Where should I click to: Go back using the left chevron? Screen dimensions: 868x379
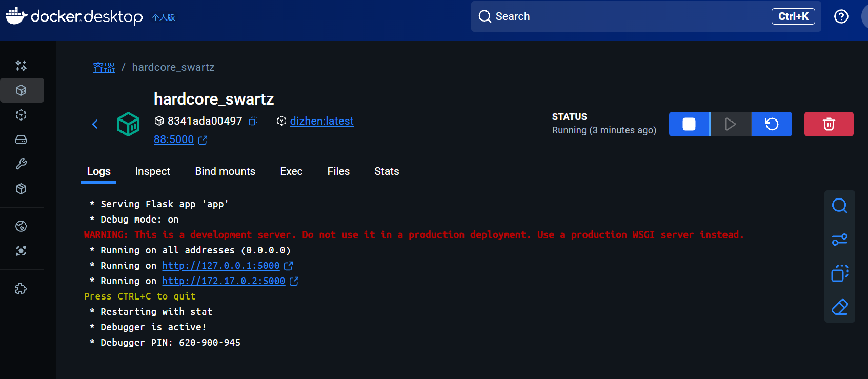[x=95, y=124]
